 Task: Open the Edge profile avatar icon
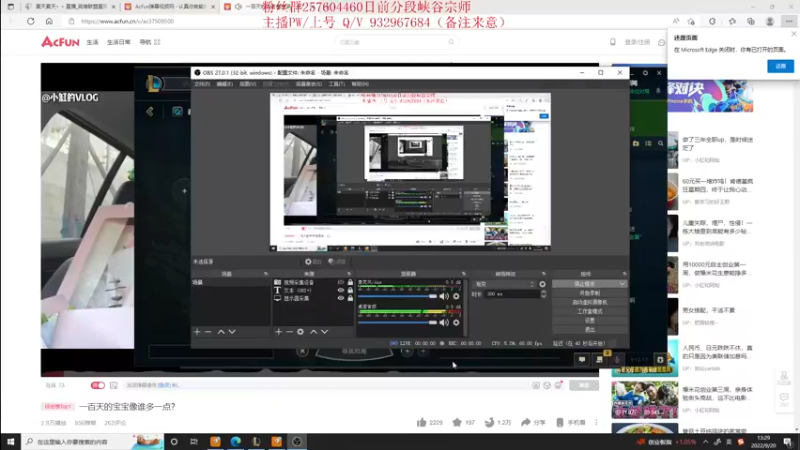pyautogui.click(x=770, y=21)
